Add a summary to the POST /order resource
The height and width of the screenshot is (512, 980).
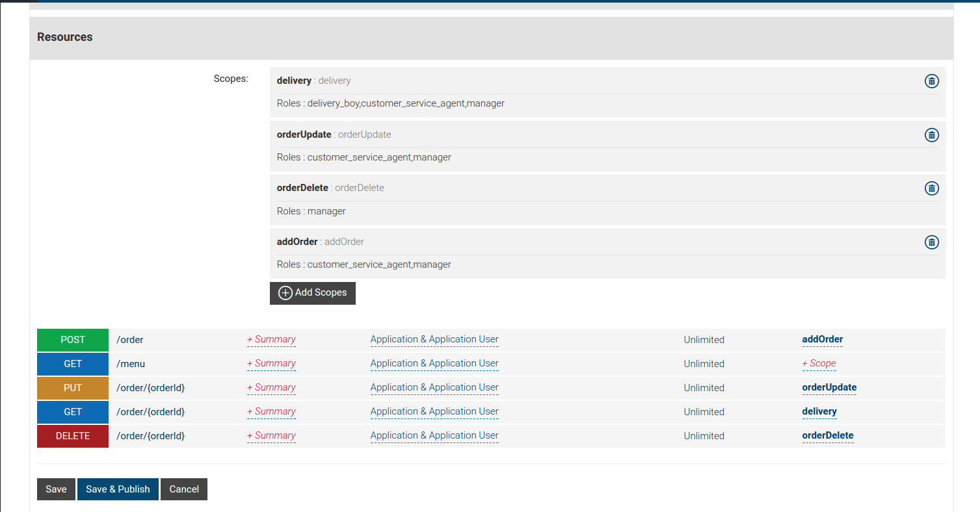(x=271, y=339)
